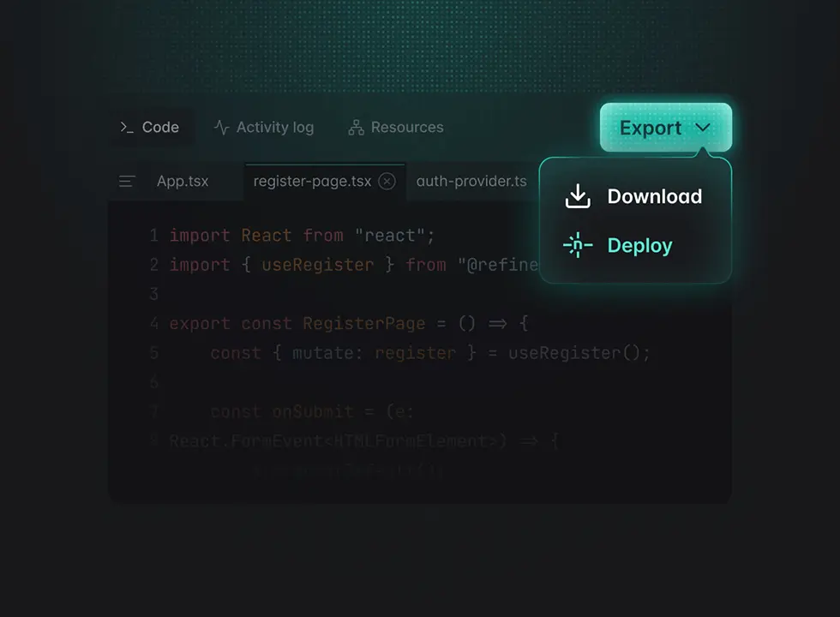Image resolution: width=840 pixels, height=617 pixels.
Task: Click the flowchart icon beside Resources
Action: 355,127
